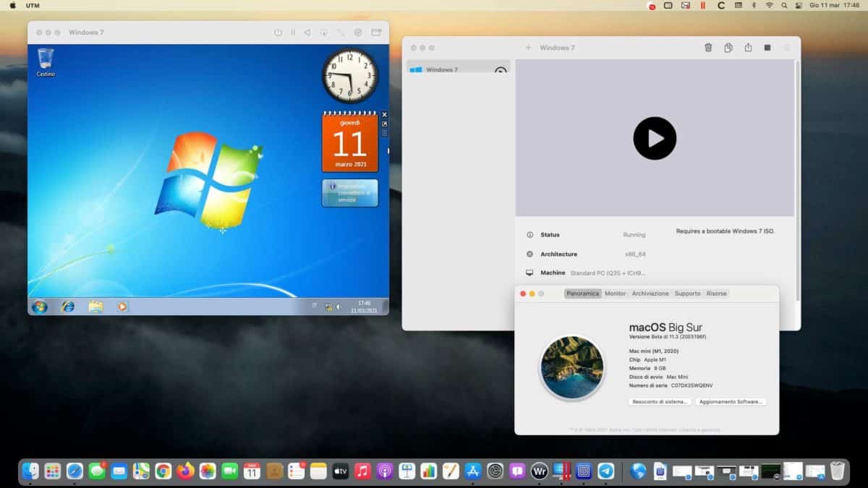Open the drive image disc icon in the VM toolbar
Viewport: 868px width, 488px height.
(x=358, y=33)
